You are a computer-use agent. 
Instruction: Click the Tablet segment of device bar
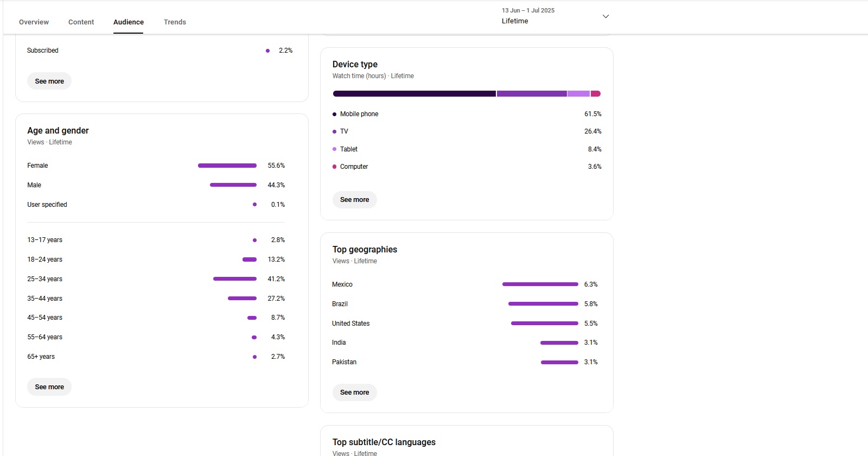click(578, 94)
